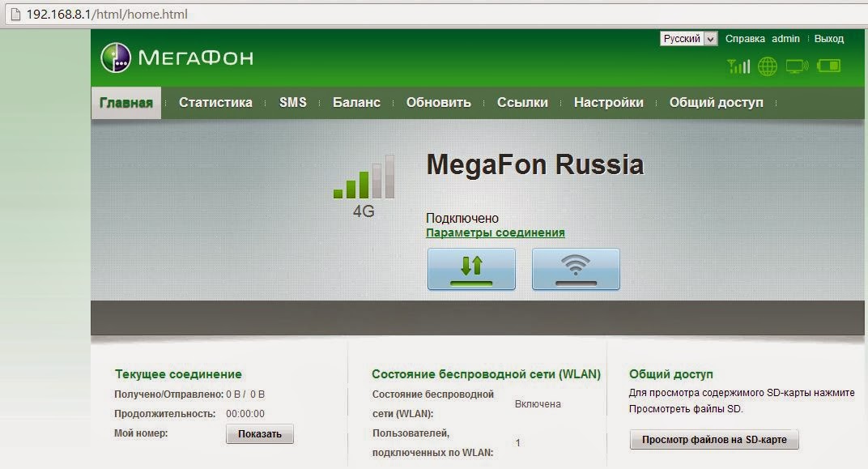This screenshot has height=469, width=868.
Task: Open the Настройки tab
Action: [x=608, y=102]
